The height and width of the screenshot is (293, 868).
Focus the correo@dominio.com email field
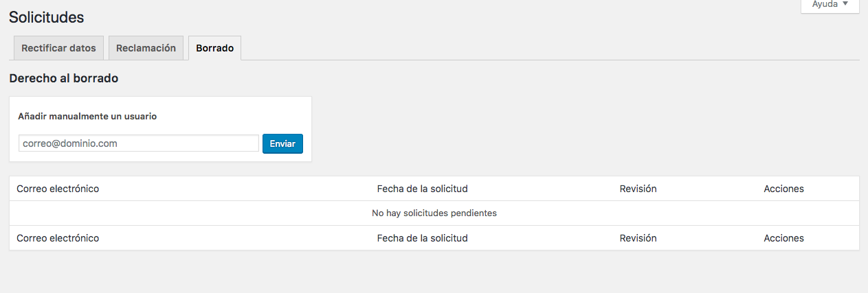tap(138, 143)
